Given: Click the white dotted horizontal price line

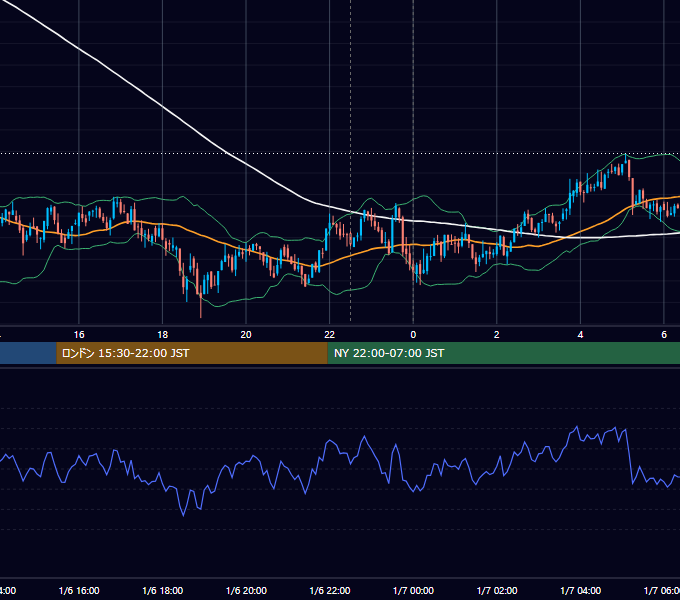Looking at the screenshot, I should click(x=340, y=153).
